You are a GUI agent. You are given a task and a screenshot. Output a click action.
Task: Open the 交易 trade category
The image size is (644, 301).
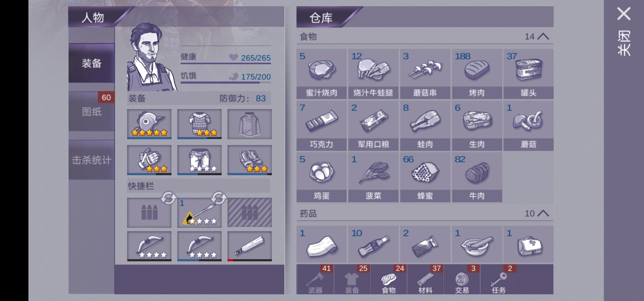(x=462, y=280)
